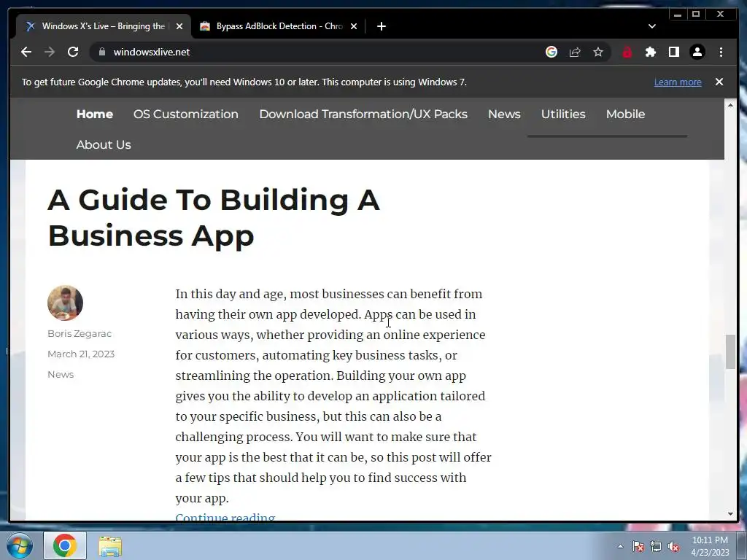Click the Google icon in the address bar
747x560 pixels.
(x=551, y=52)
